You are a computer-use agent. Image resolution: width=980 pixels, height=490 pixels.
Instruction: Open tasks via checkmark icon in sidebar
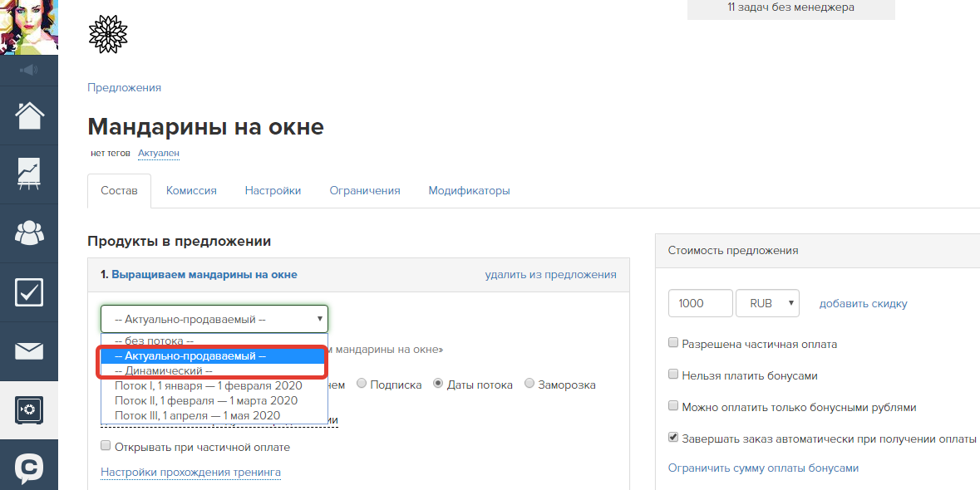point(29,292)
